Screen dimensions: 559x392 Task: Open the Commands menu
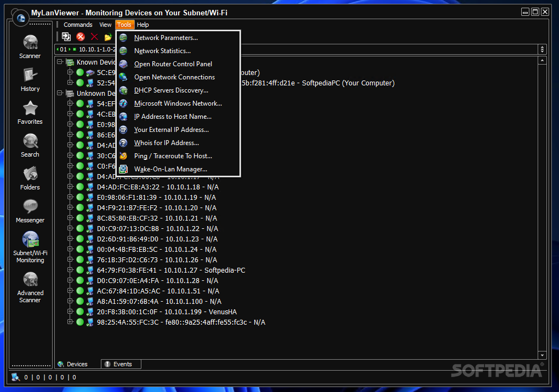[x=78, y=25]
